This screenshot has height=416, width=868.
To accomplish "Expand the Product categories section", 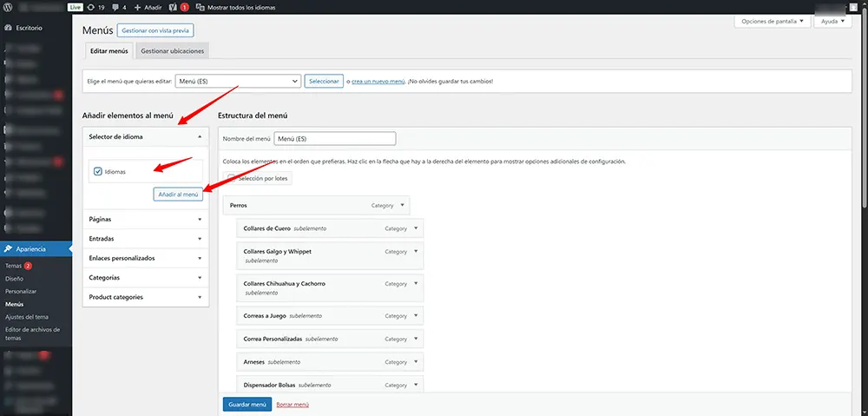I will 146,297.
